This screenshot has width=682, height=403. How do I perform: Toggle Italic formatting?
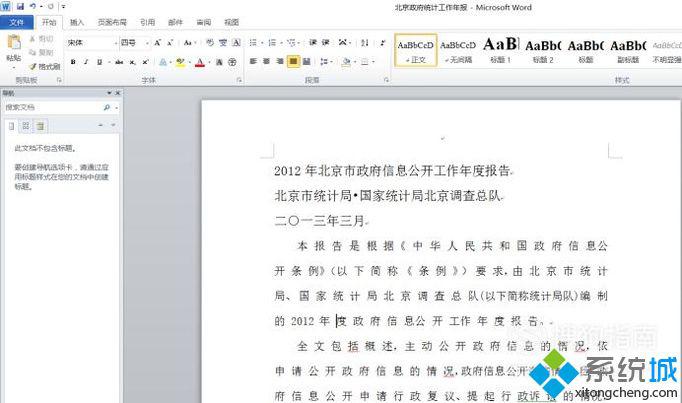[x=86, y=62]
